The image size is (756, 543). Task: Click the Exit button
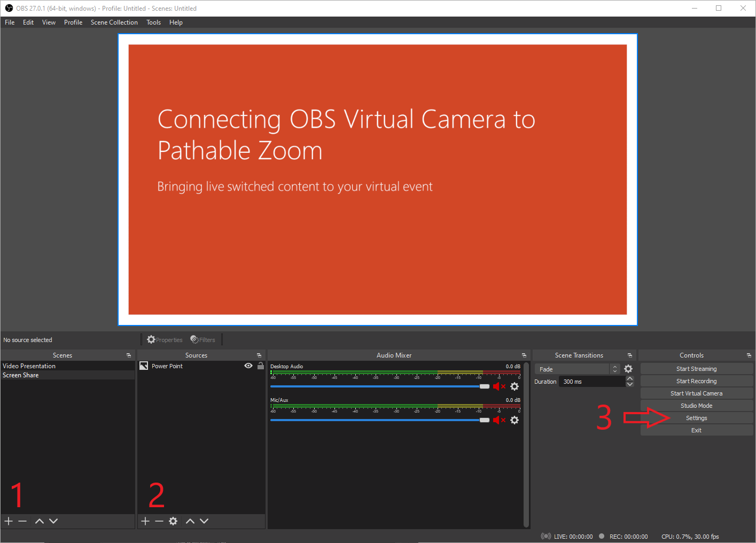pos(697,430)
